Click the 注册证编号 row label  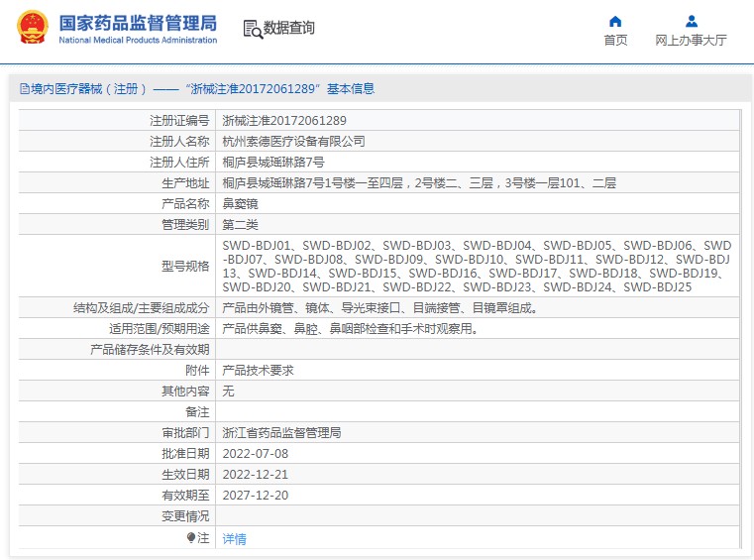[179, 120]
